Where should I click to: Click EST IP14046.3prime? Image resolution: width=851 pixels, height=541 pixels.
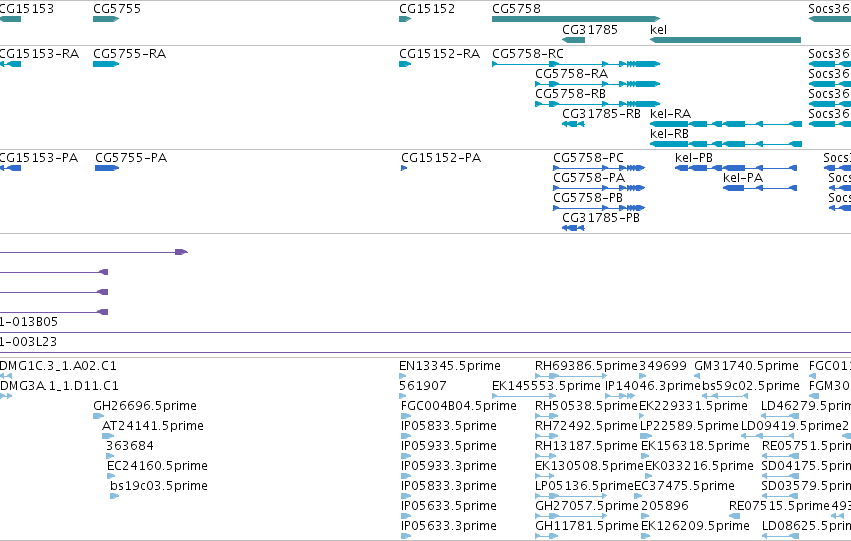[653, 386]
